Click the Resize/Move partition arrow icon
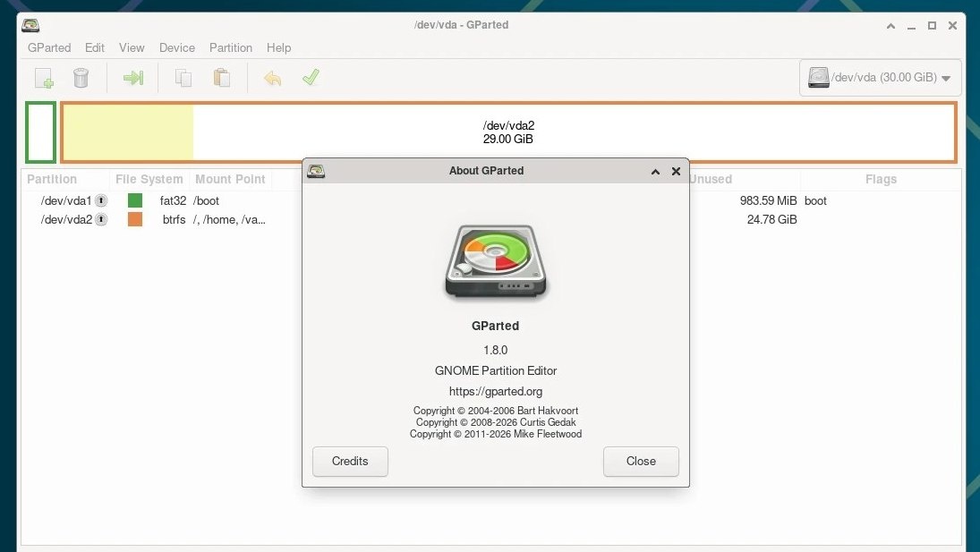The width and height of the screenshot is (980, 552). point(133,78)
